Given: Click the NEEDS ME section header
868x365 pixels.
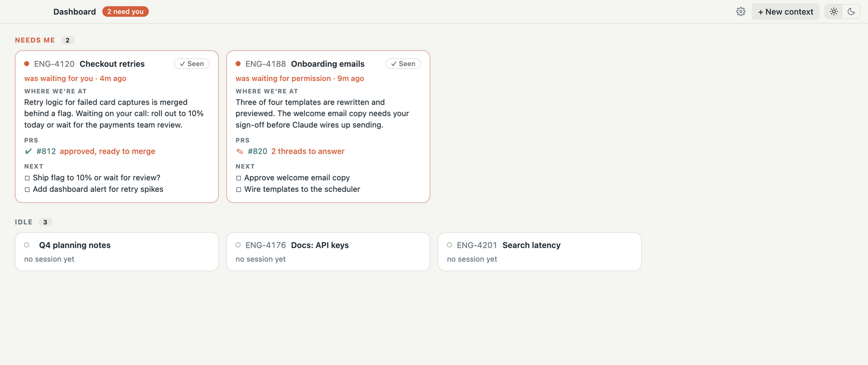Looking at the screenshot, I should 35,40.
